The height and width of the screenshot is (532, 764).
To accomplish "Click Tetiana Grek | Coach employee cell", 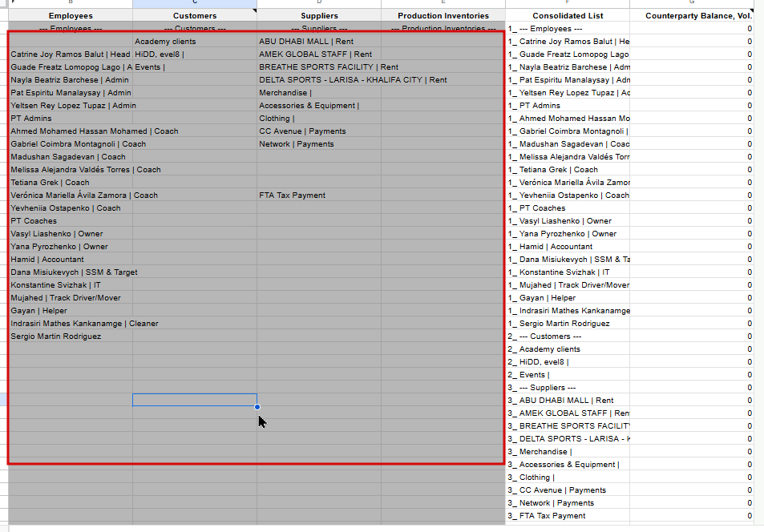I will click(71, 182).
